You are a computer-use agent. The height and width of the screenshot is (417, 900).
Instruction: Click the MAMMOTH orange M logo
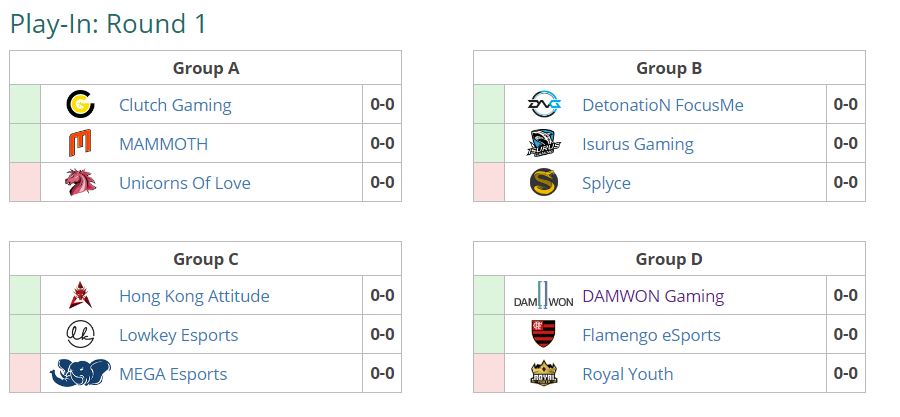(x=80, y=143)
